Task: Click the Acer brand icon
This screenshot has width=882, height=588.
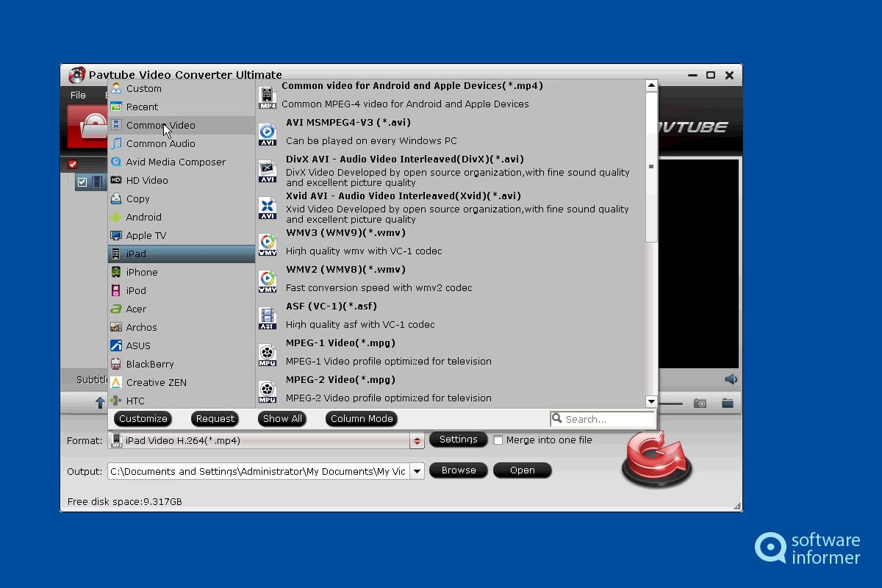Action: [116, 309]
